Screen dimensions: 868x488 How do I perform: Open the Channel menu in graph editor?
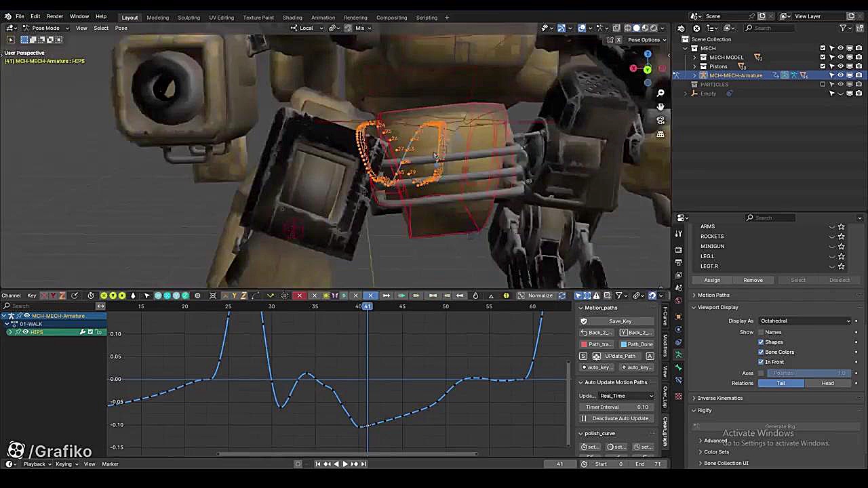click(x=11, y=296)
